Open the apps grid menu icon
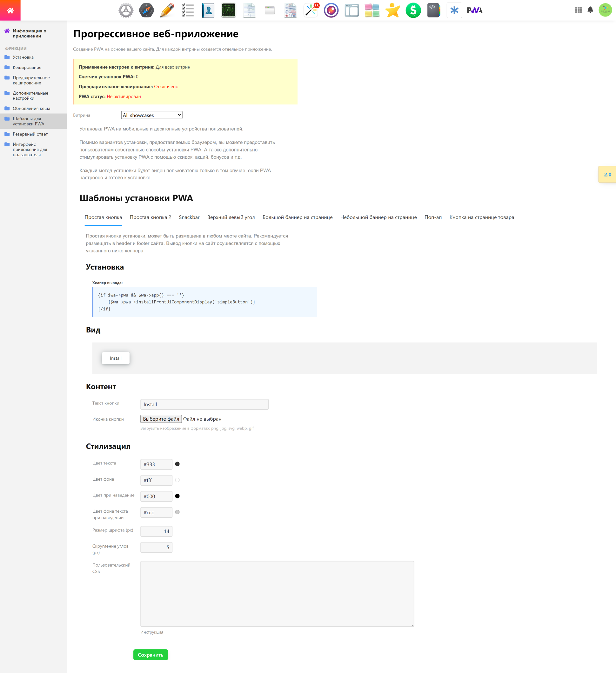This screenshot has height=673, width=616. tap(579, 10)
